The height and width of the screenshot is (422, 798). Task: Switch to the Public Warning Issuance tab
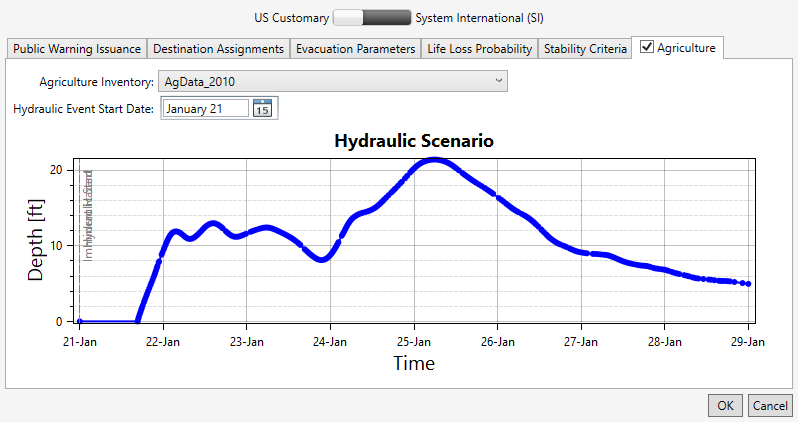click(76, 48)
